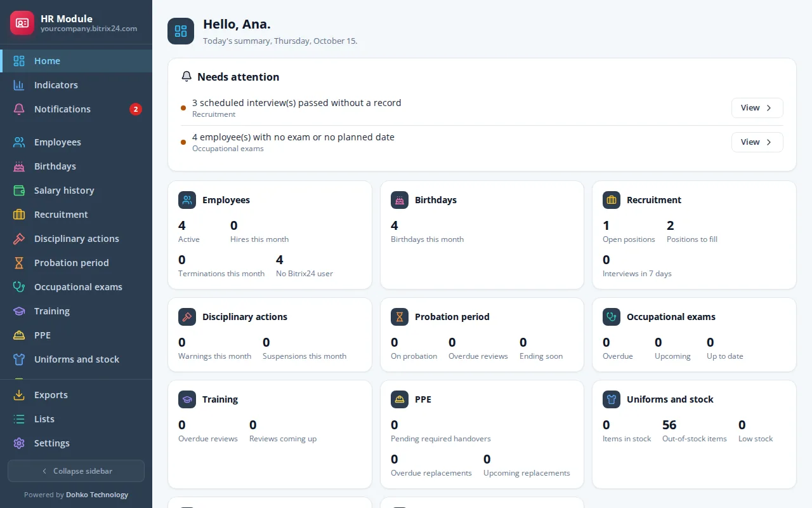Image resolution: width=812 pixels, height=508 pixels.
Task: Click the Settings gear icon
Action: (x=19, y=443)
